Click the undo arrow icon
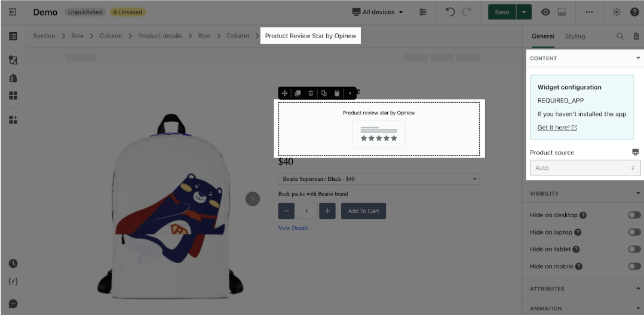Viewport: 644px width, 315px height. click(x=450, y=12)
